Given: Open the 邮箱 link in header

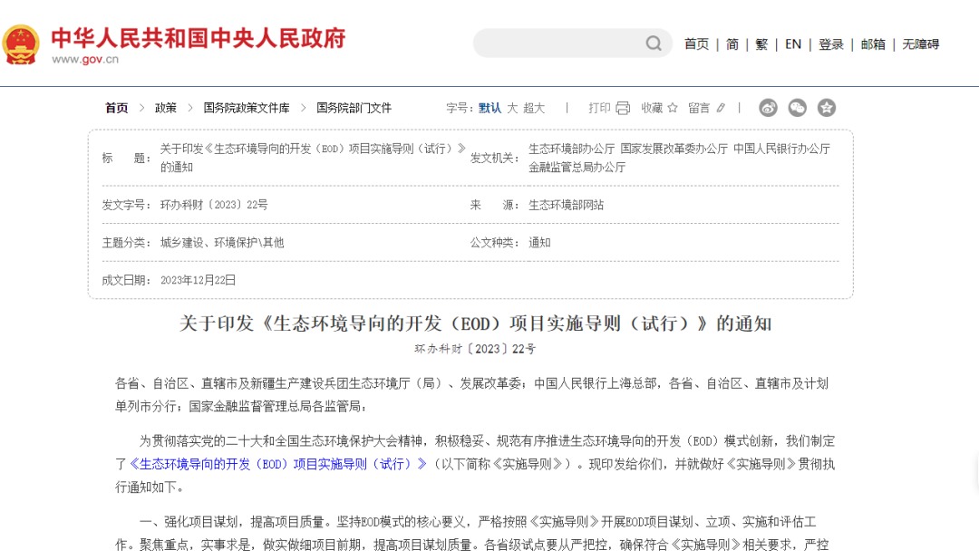Looking at the screenshot, I should (x=873, y=43).
